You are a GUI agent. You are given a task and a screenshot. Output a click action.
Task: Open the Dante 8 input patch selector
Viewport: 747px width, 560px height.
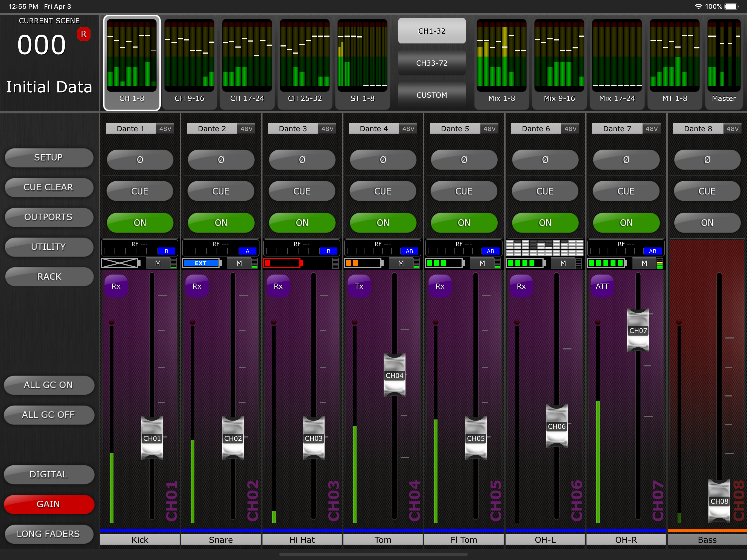(x=698, y=129)
